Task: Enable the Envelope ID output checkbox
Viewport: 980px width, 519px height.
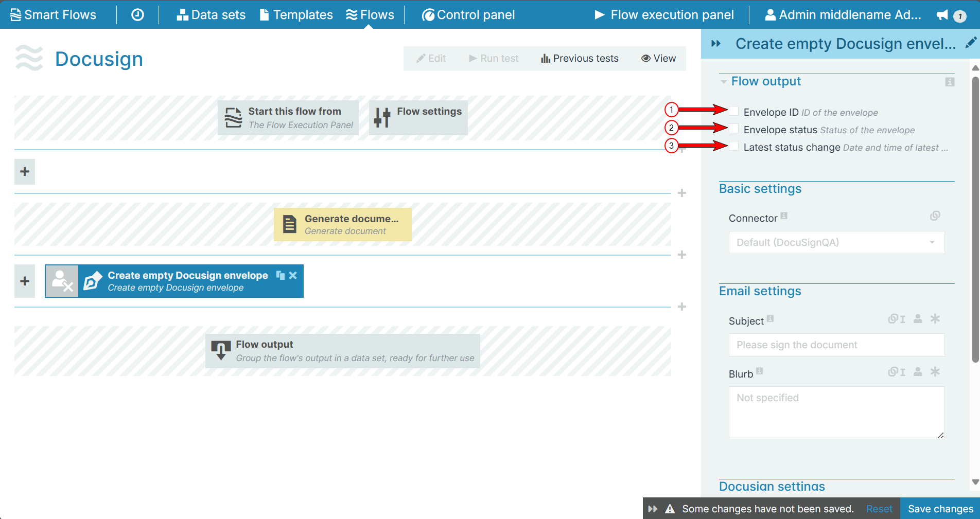Action: [x=734, y=111]
